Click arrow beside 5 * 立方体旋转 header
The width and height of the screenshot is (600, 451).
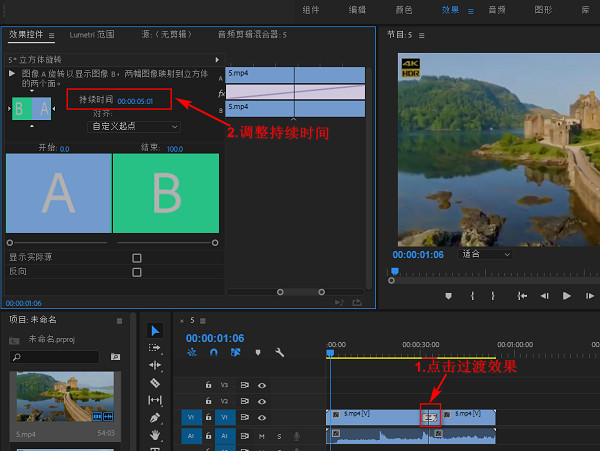coord(217,60)
